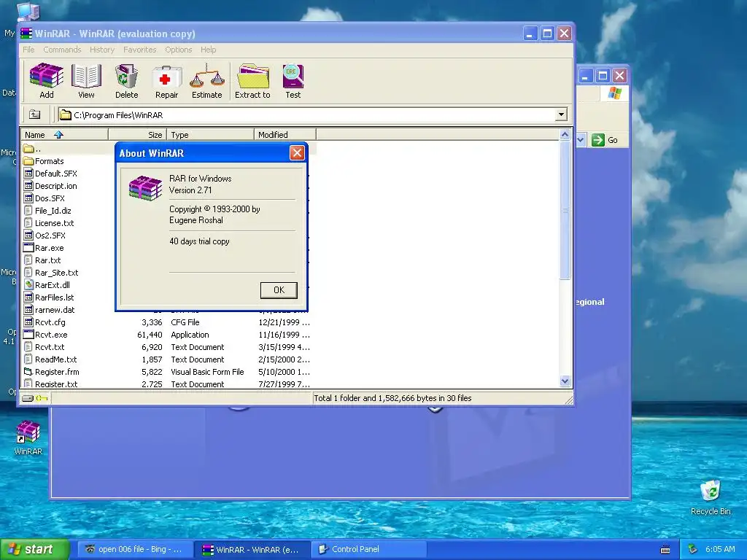Viewport: 747px width, 560px height.
Task: Sort by Modified column header
Action: pos(285,135)
